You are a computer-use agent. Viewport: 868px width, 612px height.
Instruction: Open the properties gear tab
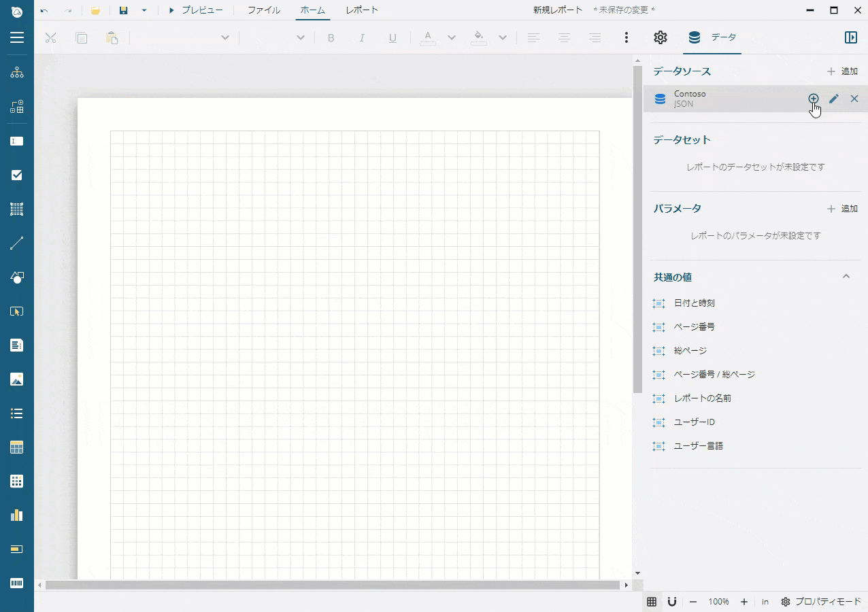coord(660,37)
